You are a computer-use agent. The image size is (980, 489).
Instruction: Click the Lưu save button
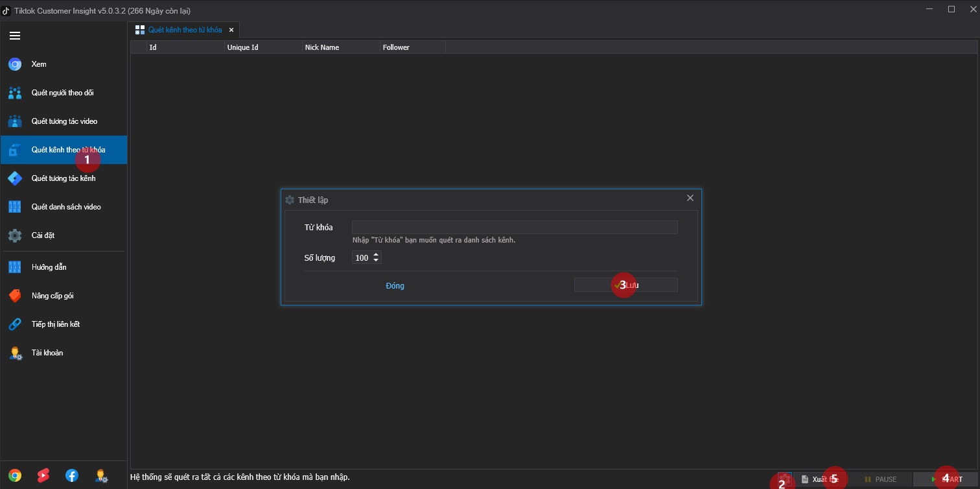[625, 285]
